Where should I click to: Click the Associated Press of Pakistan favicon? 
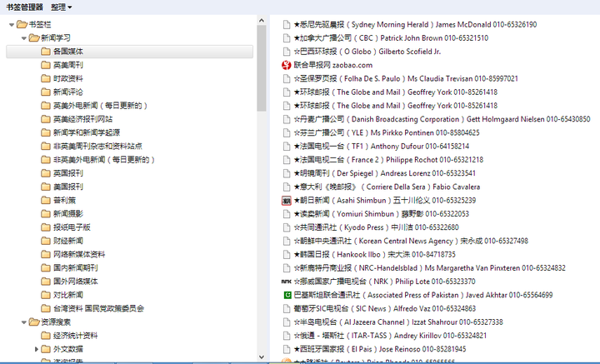click(x=287, y=295)
